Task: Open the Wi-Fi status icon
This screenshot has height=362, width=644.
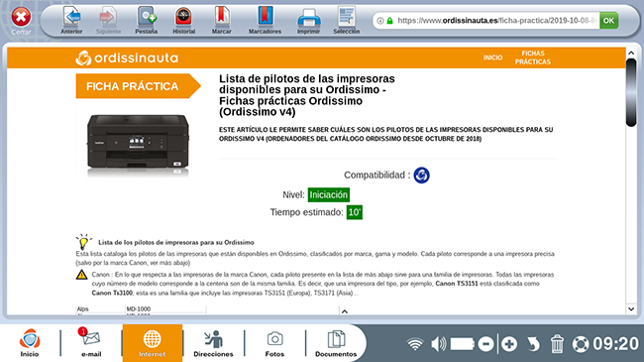Action: [415, 344]
